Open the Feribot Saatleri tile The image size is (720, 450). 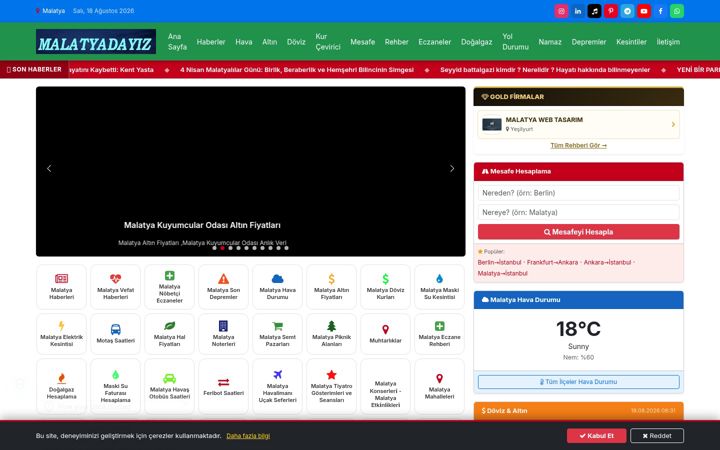tap(223, 387)
